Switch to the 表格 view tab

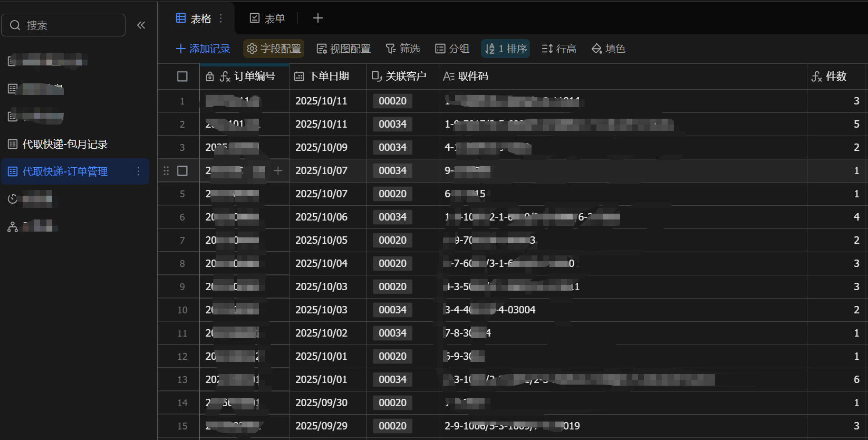(x=194, y=18)
